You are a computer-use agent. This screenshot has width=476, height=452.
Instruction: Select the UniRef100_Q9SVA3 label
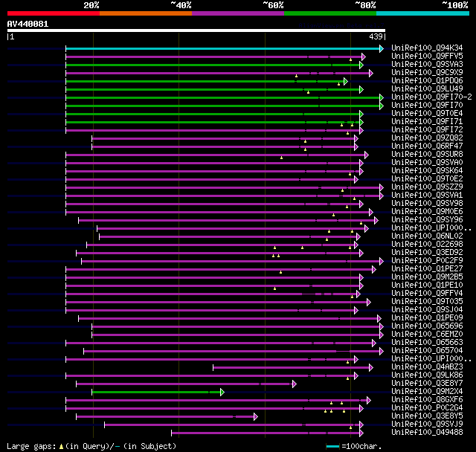[427, 64]
